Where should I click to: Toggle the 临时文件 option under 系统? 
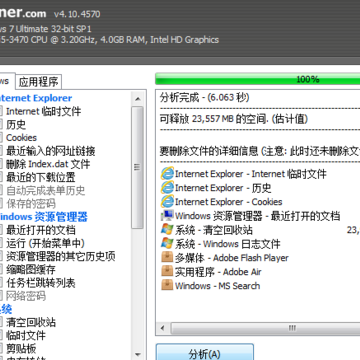(x=1, y=335)
